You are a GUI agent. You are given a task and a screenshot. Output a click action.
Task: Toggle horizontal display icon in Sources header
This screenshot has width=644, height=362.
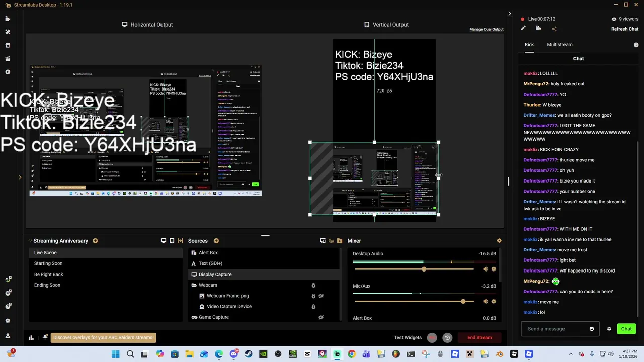[163, 241]
